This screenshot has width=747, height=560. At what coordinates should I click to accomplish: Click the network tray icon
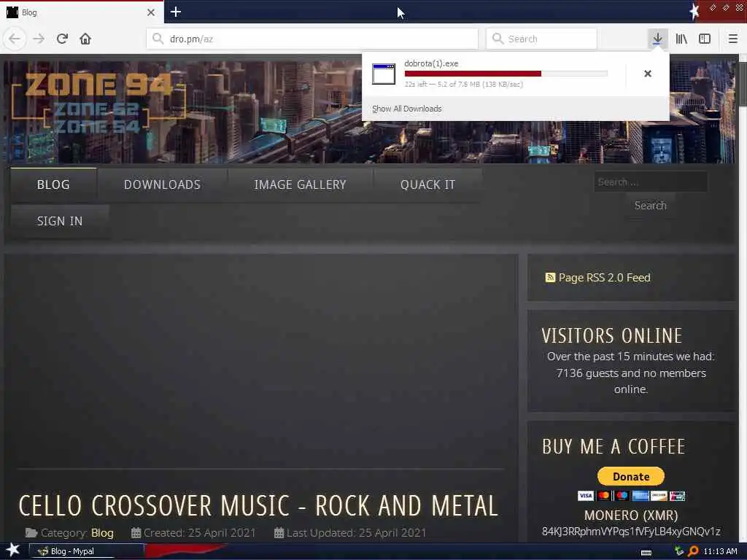pyautogui.click(x=679, y=551)
